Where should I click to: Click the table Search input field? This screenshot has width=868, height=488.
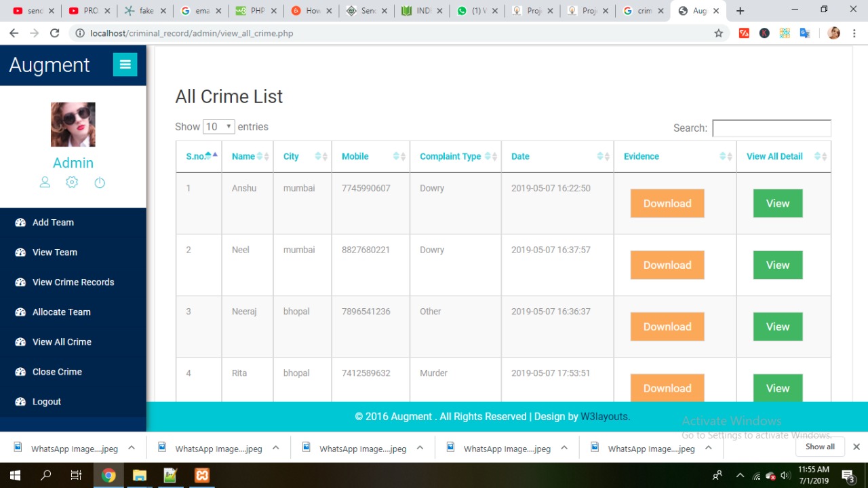click(771, 128)
